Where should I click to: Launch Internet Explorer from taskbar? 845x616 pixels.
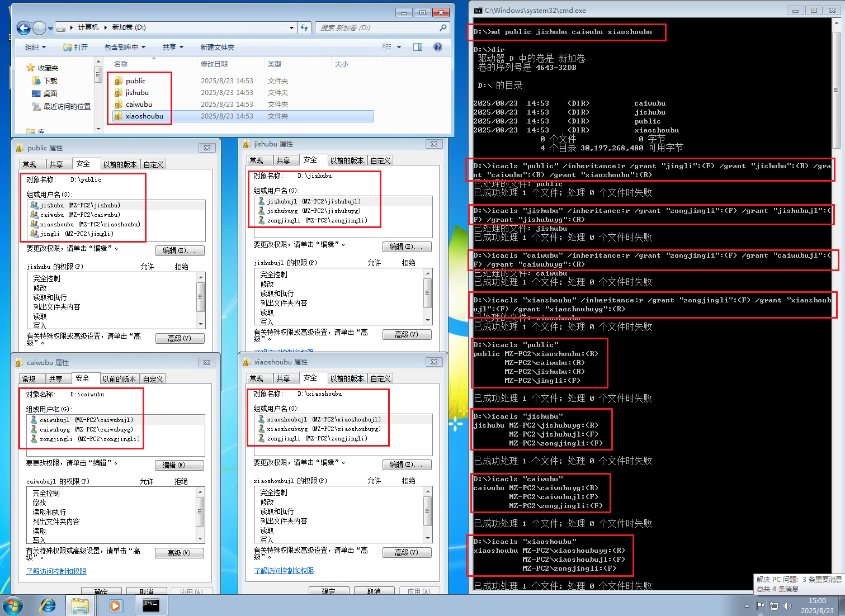[x=48, y=605]
